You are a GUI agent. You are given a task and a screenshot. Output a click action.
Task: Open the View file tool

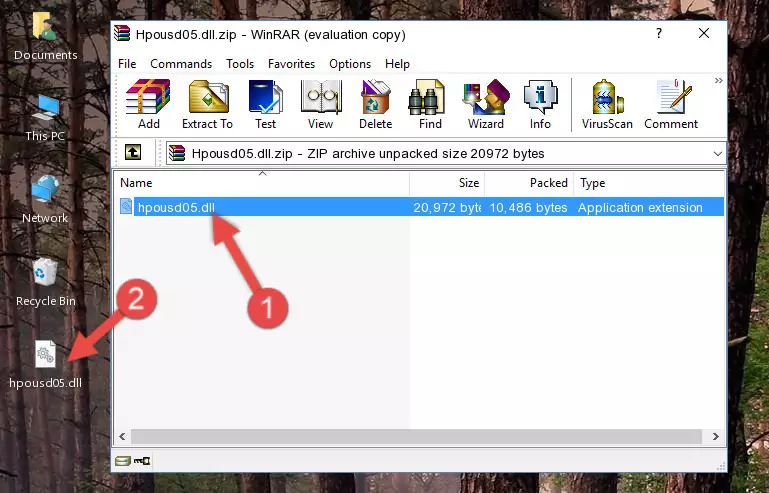(x=321, y=104)
